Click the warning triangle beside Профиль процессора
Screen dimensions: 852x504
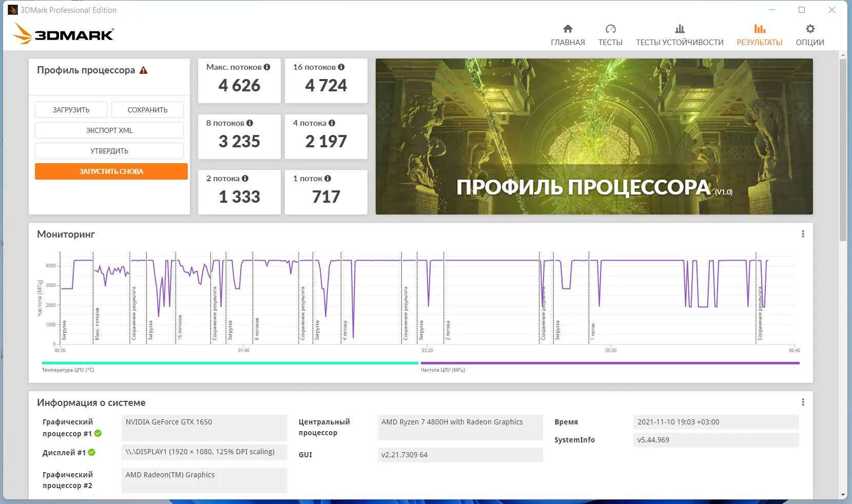(144, 70)
